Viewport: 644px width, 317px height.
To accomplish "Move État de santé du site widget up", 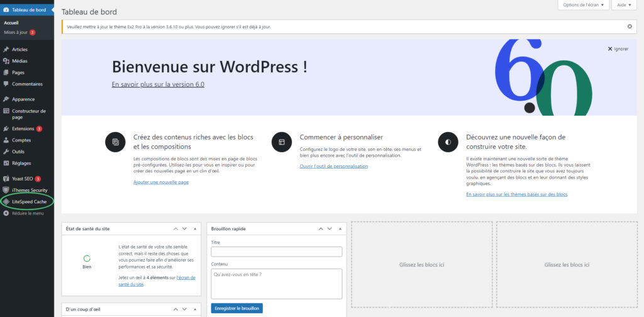I will [x=175, y=229].
